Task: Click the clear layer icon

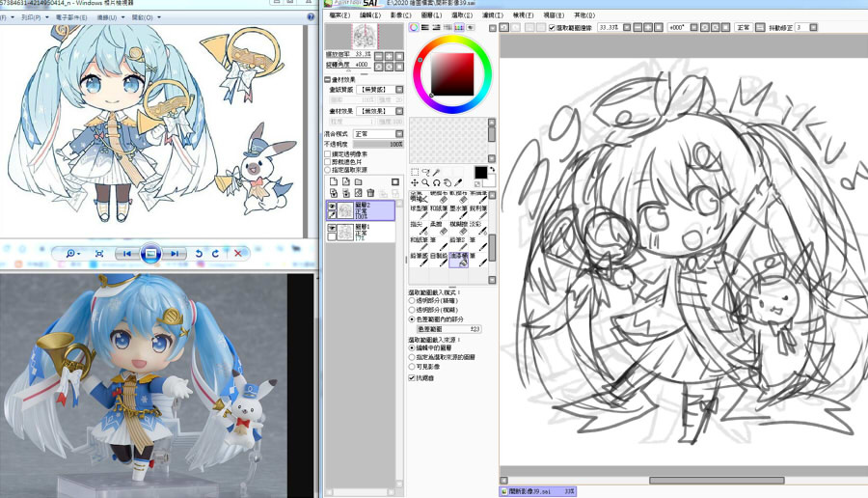Action: pyautogui.click(x=358, y=193)
